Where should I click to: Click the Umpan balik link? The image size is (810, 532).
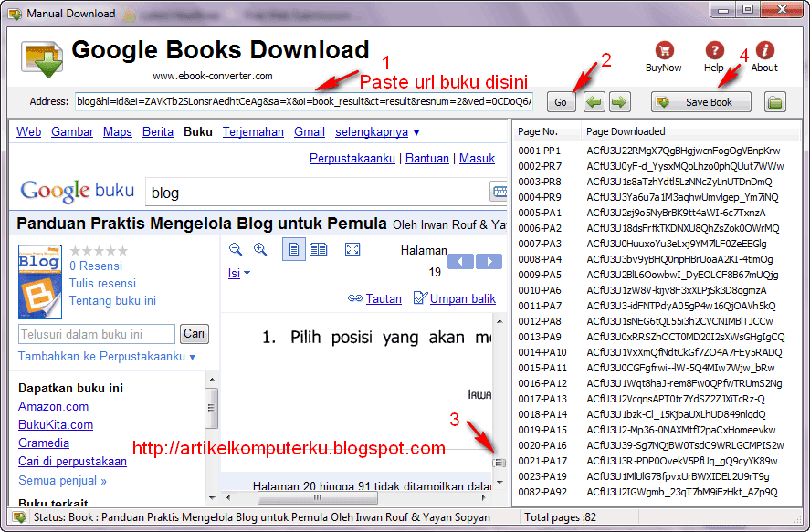coord(463,298)
